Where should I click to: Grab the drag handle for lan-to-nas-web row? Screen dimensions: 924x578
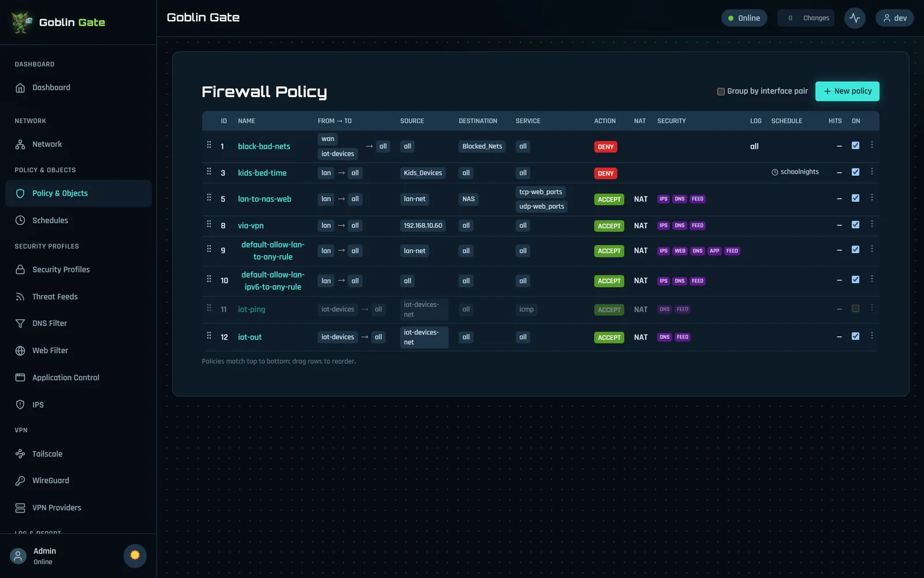(209, 198)
